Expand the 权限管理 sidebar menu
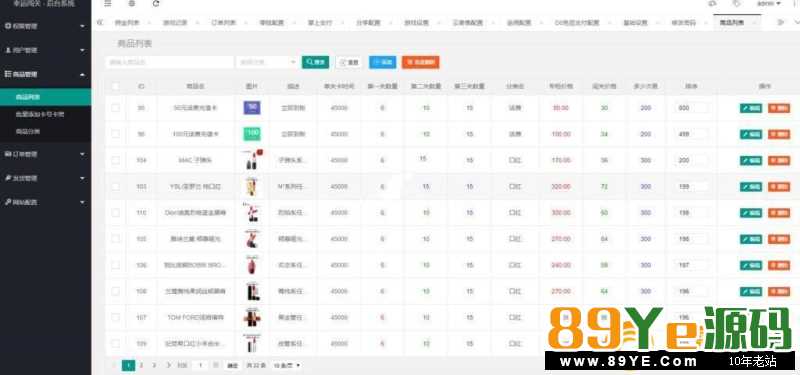The height and width of the screenshot is (375, 800). coord(45,26)
